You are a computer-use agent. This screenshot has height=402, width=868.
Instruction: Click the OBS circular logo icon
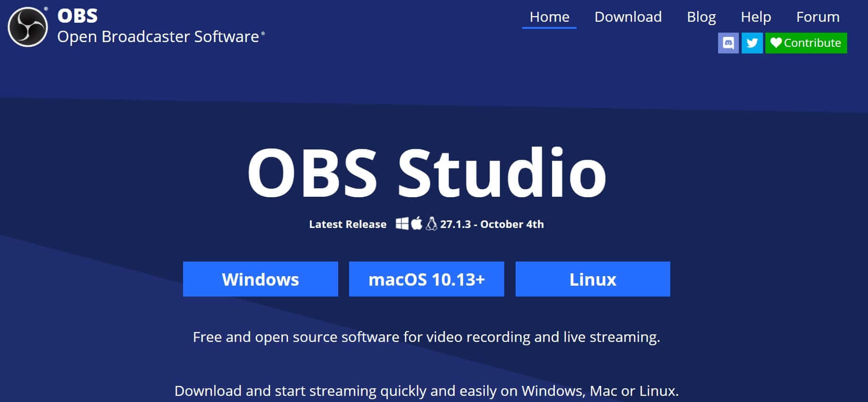[28, 27]
